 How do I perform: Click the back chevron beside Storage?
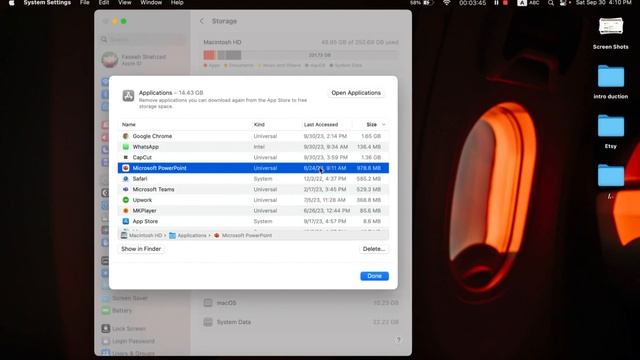point(202,21)
